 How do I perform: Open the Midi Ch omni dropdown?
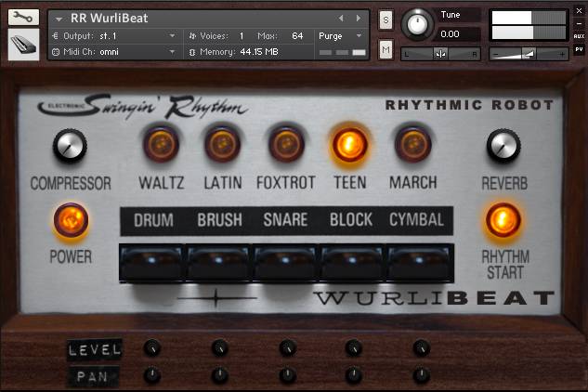click(x=114, y=52)
